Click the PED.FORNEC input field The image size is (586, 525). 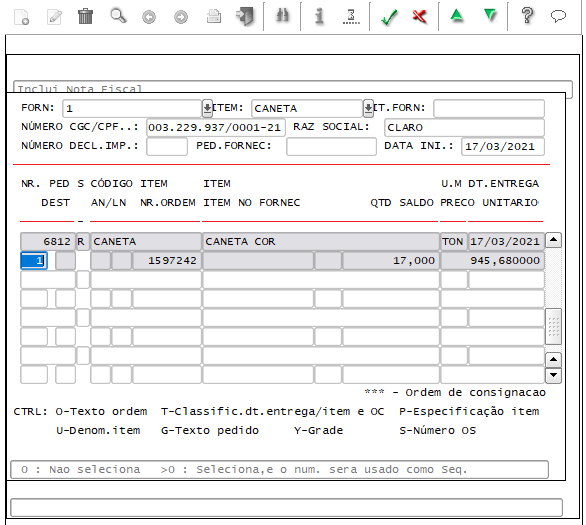click(x=331, y=146)
